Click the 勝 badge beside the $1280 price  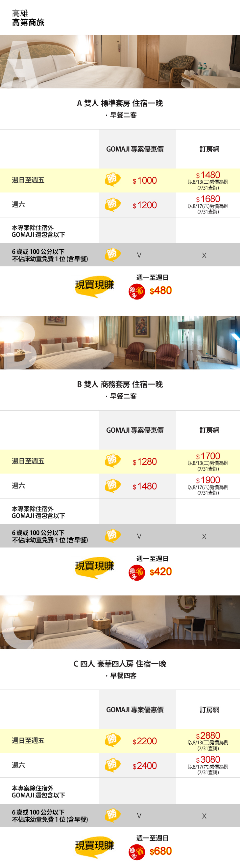click(x=112, y=460)
